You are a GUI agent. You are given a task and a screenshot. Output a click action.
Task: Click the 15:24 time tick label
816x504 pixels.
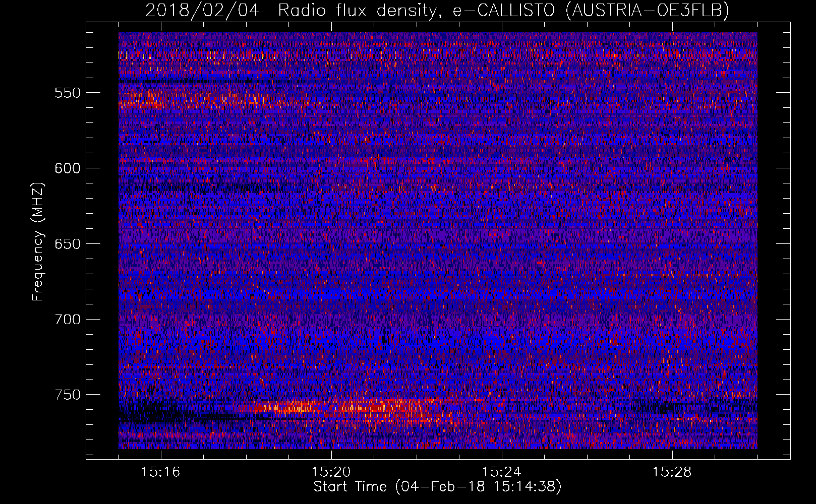tap(502, 472)
